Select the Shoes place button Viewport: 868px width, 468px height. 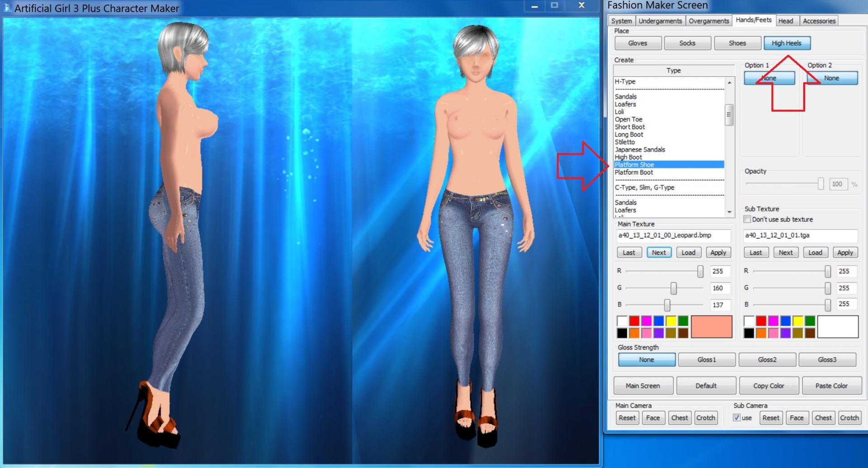737,43
